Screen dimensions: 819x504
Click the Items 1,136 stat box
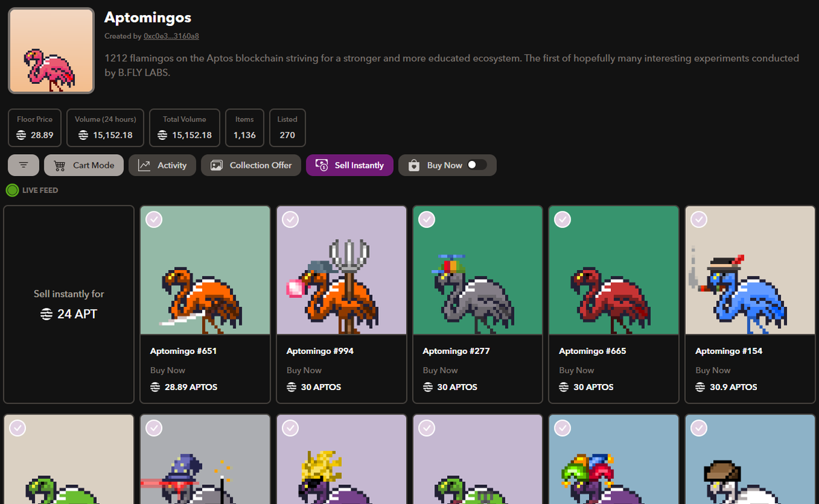[x=244, y=128]
